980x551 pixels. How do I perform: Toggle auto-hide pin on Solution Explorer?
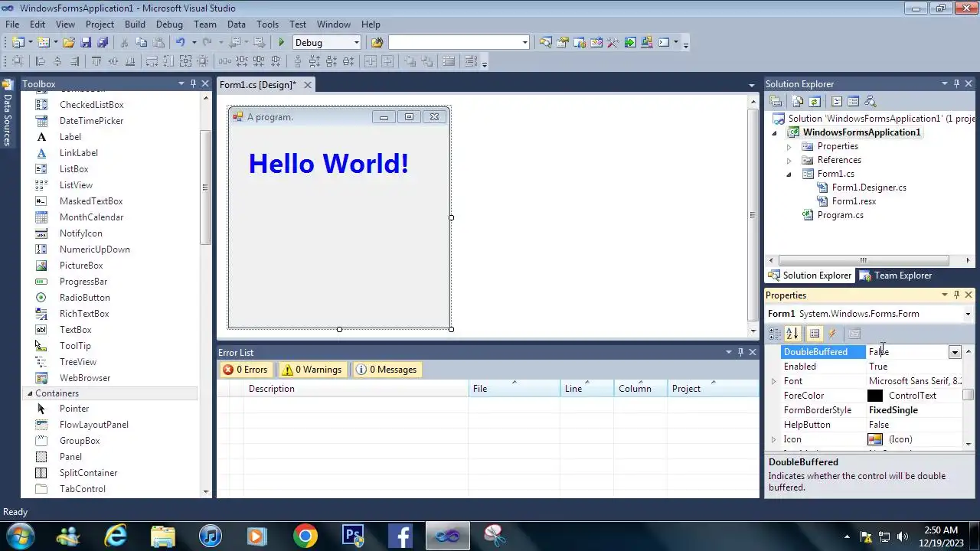(x=956, y=83)
